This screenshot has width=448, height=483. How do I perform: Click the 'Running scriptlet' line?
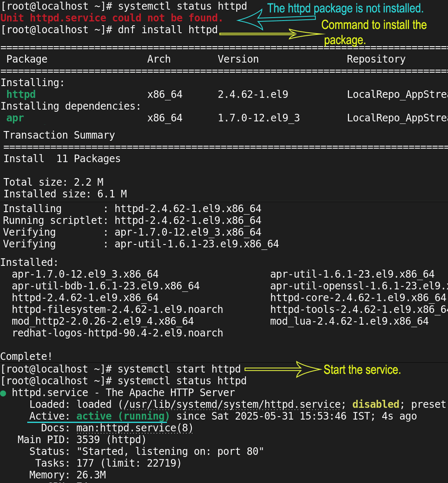tap(132, 220)
